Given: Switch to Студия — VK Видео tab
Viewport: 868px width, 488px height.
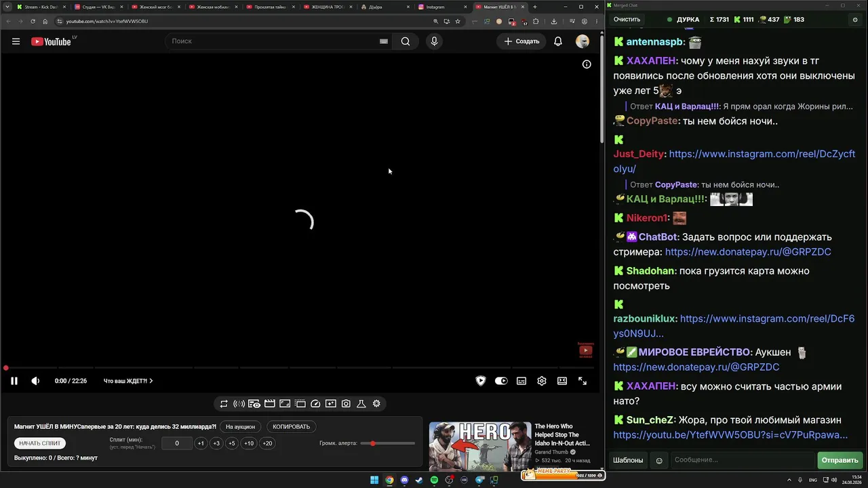Looking at the screenshot, I should click(98, 7).
